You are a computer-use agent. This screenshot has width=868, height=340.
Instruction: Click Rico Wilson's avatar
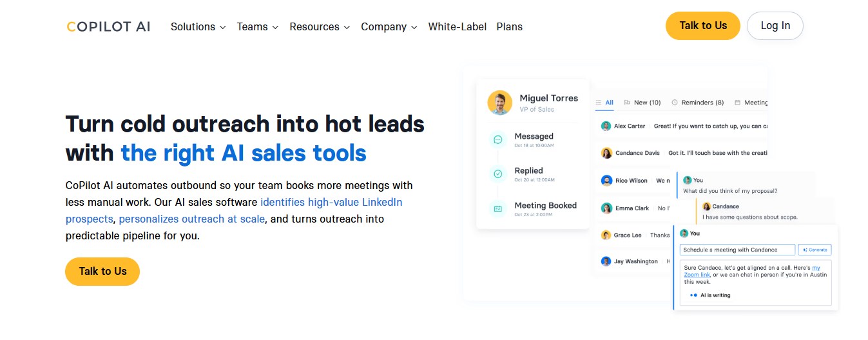tap(606, 181)
